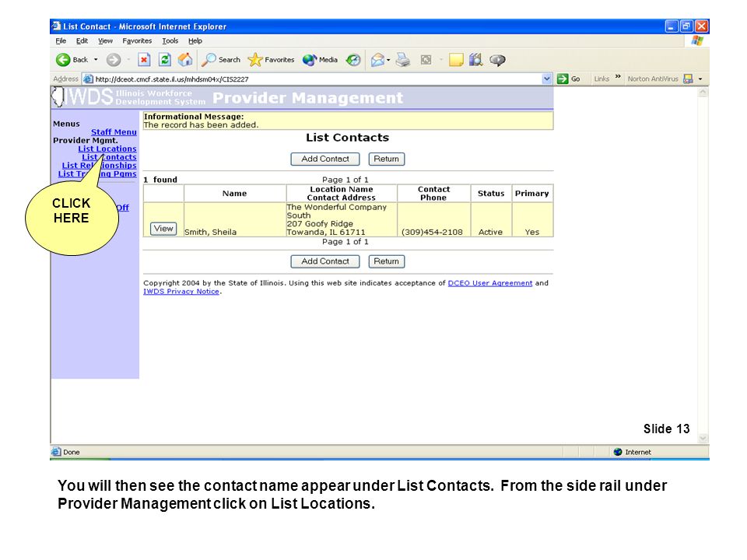Click the green Go arrow button
The image size is (747, 560).
(563, 79)
